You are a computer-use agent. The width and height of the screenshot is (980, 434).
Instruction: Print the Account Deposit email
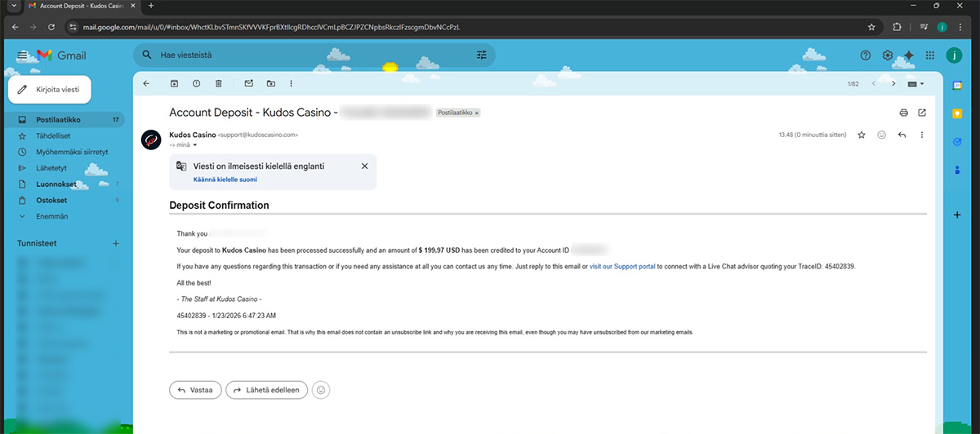[x=903, y=113]
